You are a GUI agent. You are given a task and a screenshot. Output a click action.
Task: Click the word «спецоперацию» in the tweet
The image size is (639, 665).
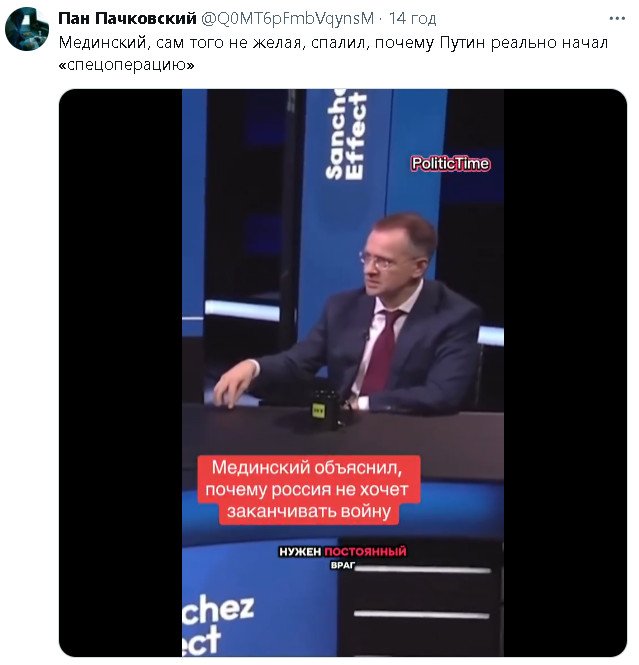pos(126,65)
